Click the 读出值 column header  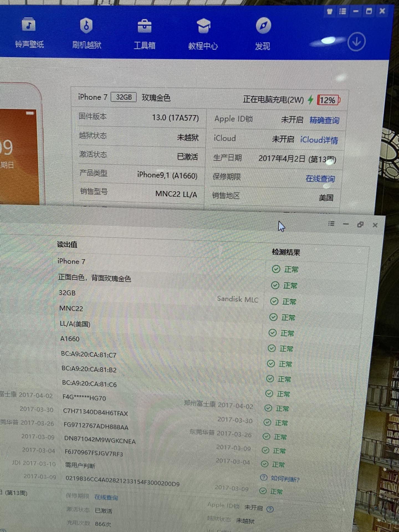[67, 244]
